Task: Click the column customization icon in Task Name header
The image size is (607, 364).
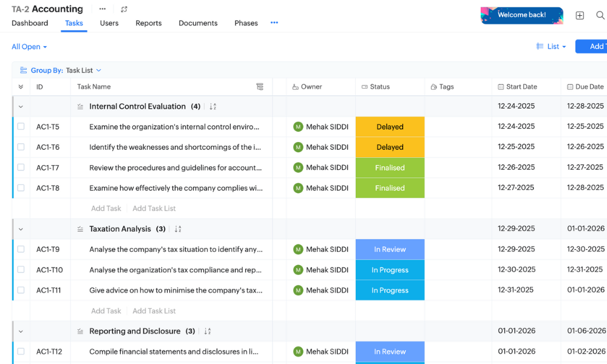Action: (260, 87)
